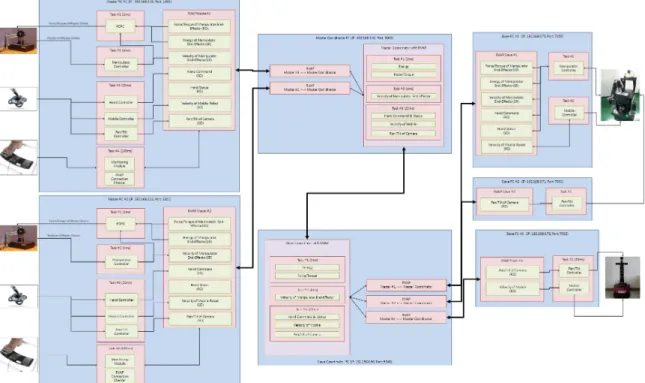Select the Mobile Controller box in Slave PC #3
This screenshot has width=645, height=383.
[x=574, y=287]
